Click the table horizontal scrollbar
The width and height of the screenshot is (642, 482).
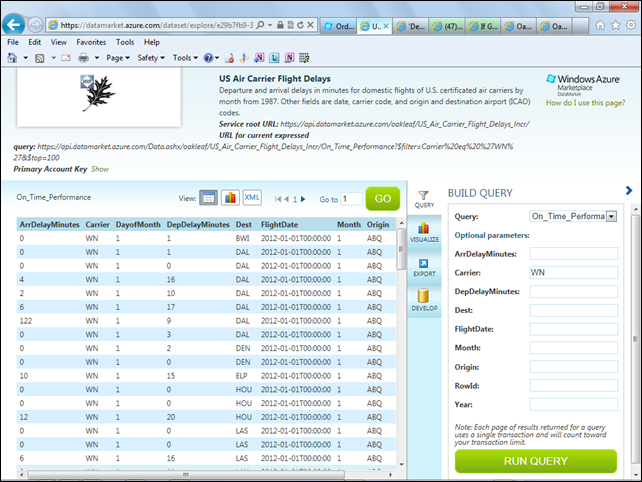pyautogui.click(x=186, y=475)
